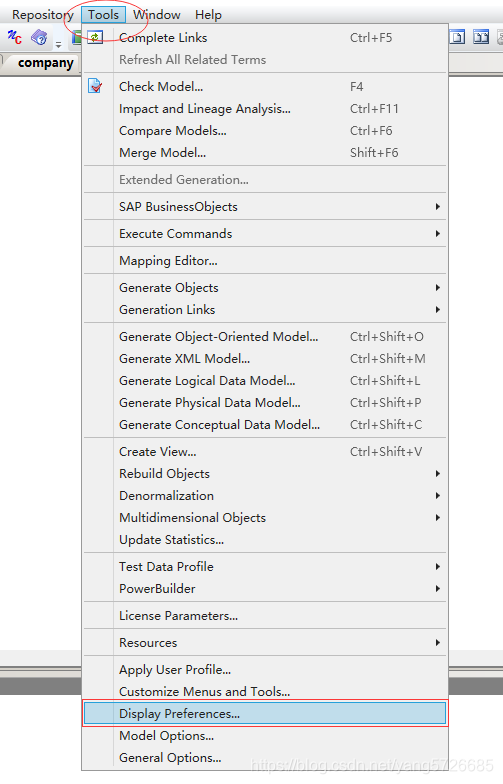Choose Generate Object-Oriented Model...
Viewport: 503px width, 784px height.
265,336
